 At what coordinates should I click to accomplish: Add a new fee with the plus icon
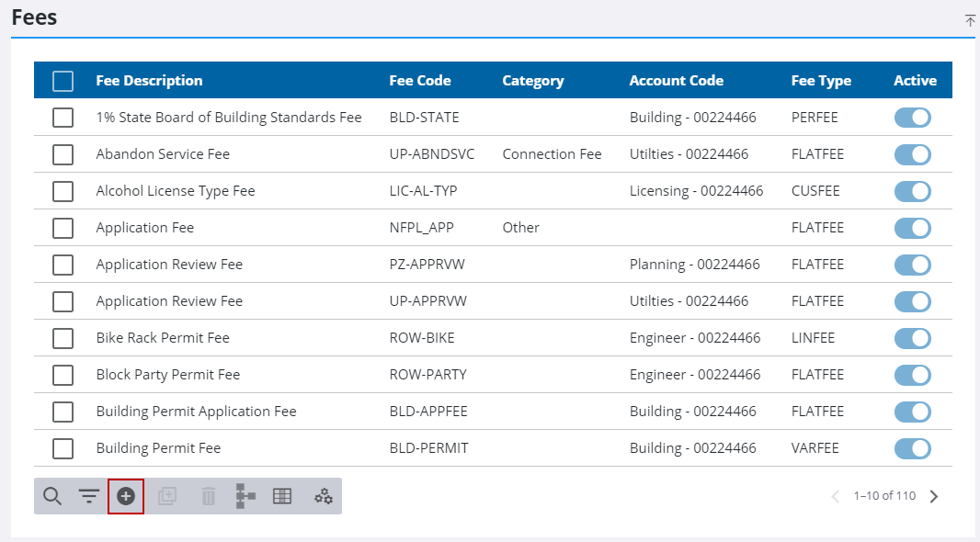coord(126,496)
